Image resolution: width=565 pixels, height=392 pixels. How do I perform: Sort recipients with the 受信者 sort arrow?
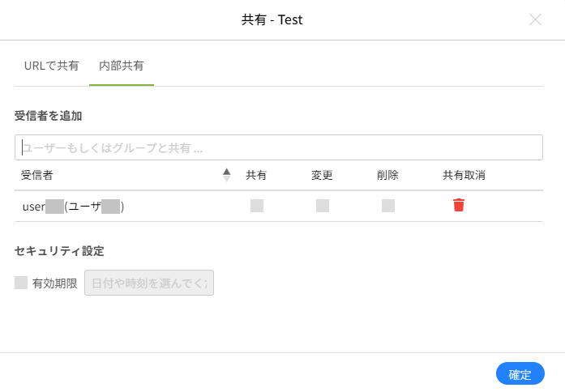(227, 175)
